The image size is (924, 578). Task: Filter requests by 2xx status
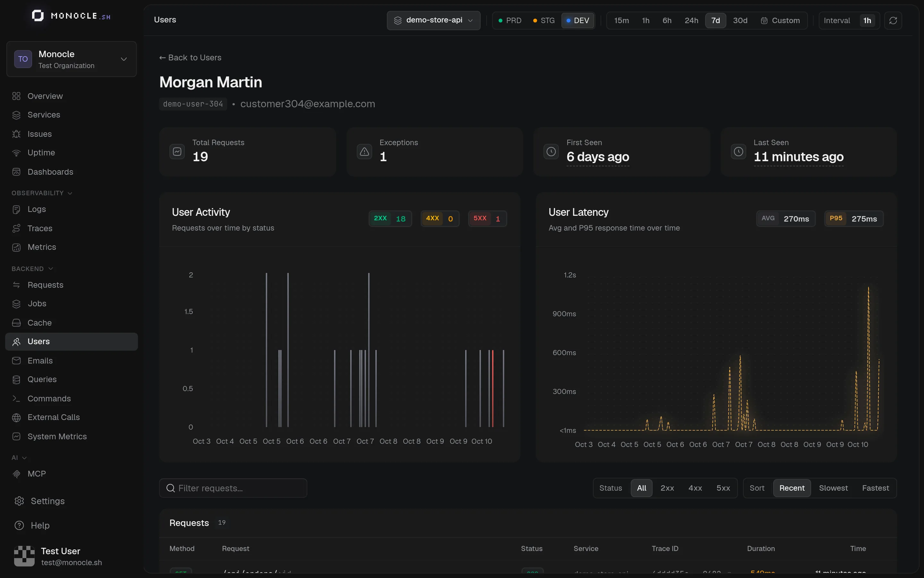pos(667,488)
